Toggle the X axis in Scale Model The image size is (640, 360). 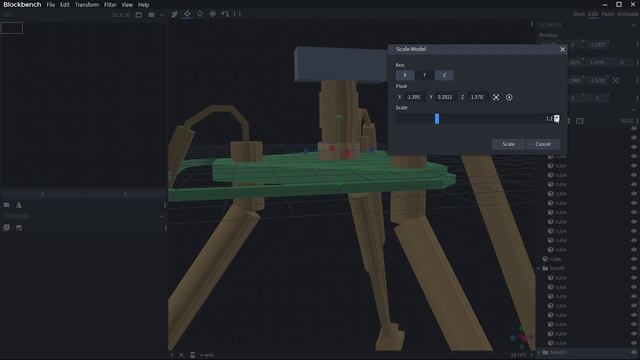pyautogui.click(x=405, y=75)
